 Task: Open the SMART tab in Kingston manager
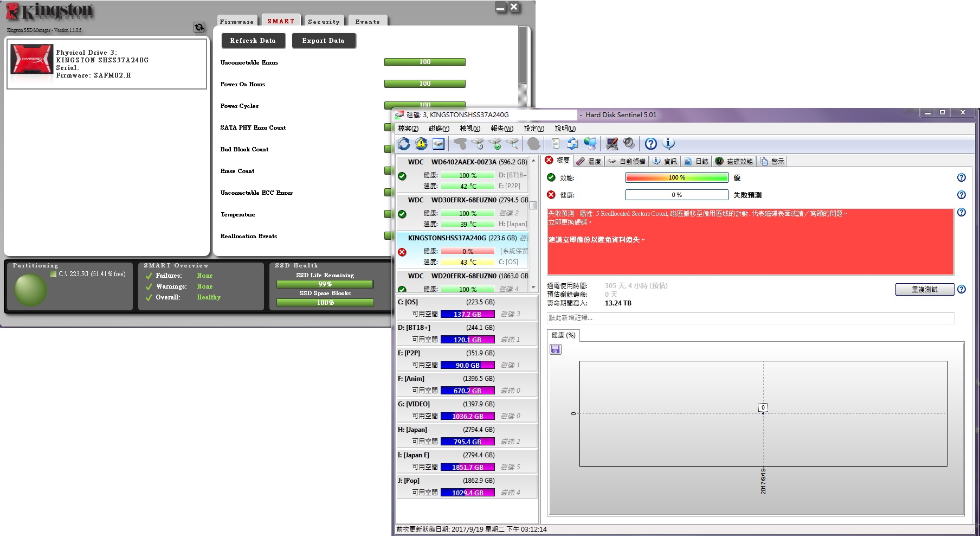281,21
